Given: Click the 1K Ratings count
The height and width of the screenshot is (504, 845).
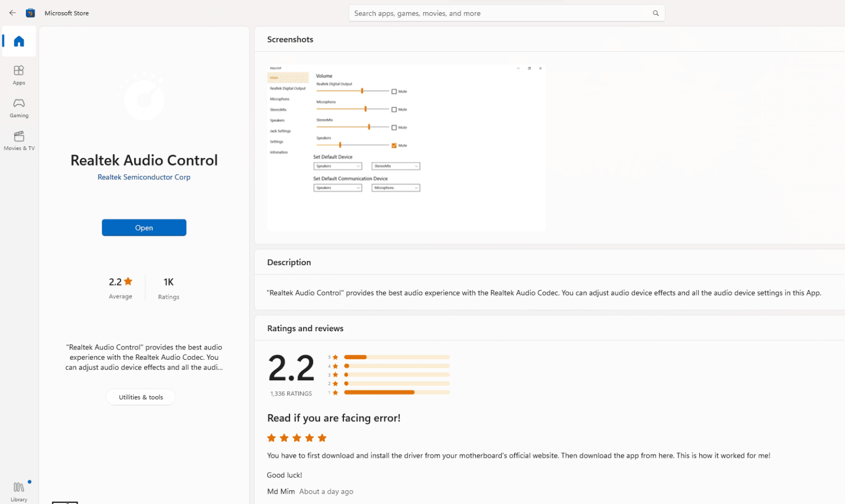Looking at the screenshot, I should point(168,288).
